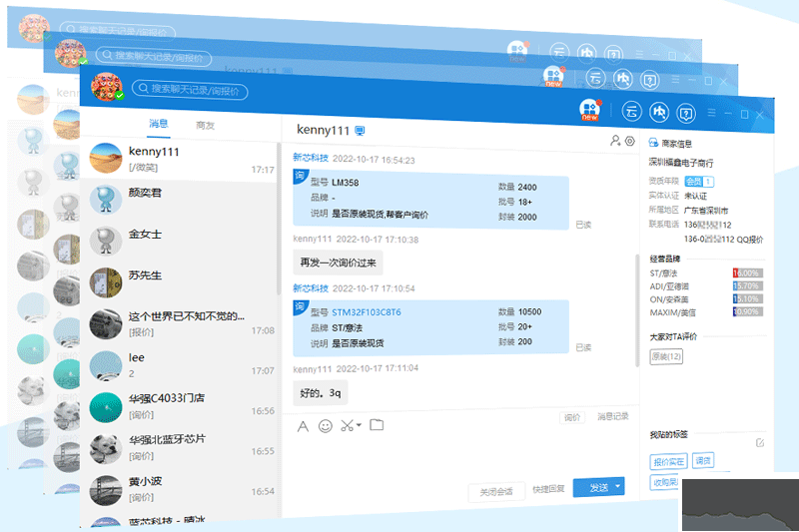
Task: Click the cloud icon in the rearmost window
Action: pos(559,52)
